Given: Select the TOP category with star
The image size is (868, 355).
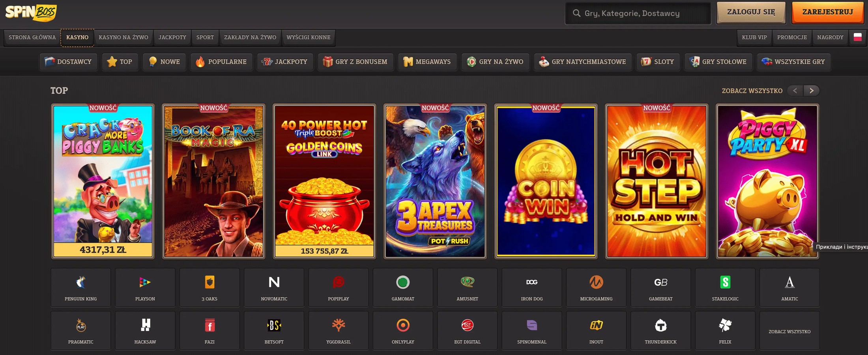Looking at the screenshot, I should (x=120, y=62).
